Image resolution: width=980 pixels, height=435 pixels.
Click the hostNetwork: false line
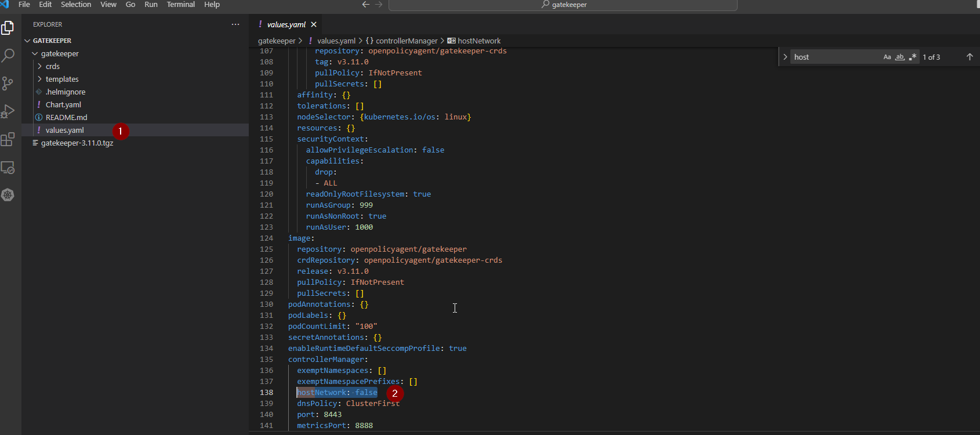coord(337,393)
